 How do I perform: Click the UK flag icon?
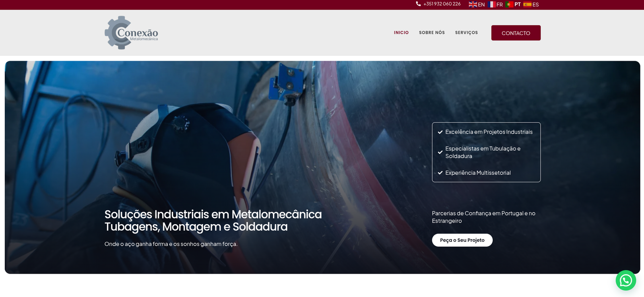coord(473,4)
